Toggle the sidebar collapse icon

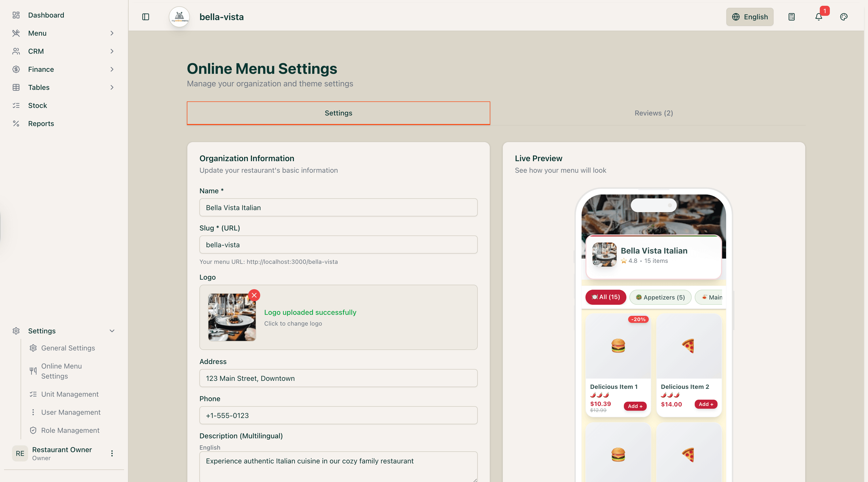click(x=146, y=17)
